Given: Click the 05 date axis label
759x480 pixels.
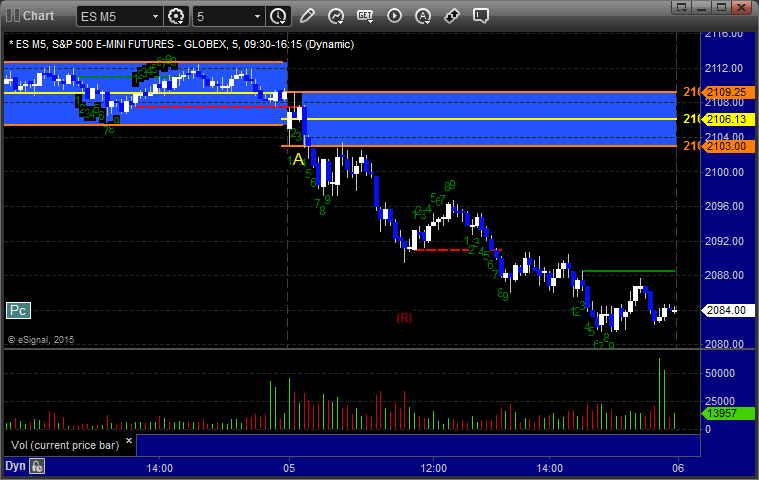Looking at the screenshot, I should tap(289, 468).
